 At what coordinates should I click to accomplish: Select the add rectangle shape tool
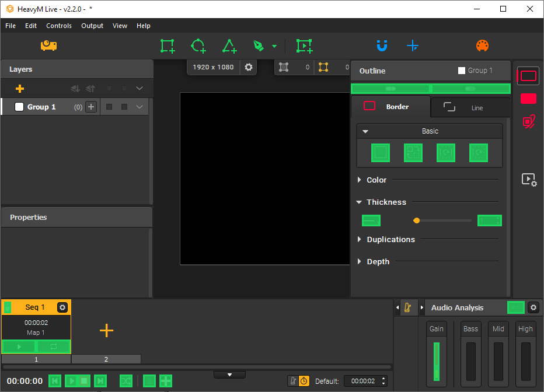pos(168,46)
